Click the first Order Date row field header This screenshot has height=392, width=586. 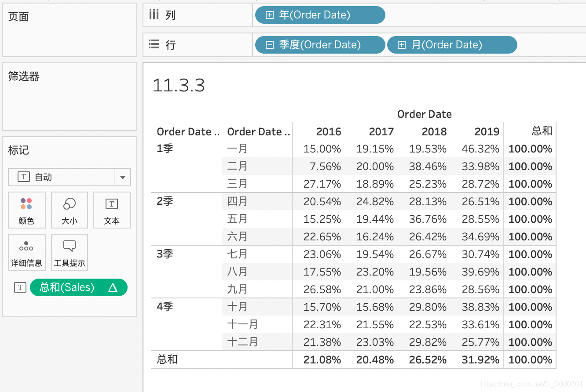tap(188, 131)
